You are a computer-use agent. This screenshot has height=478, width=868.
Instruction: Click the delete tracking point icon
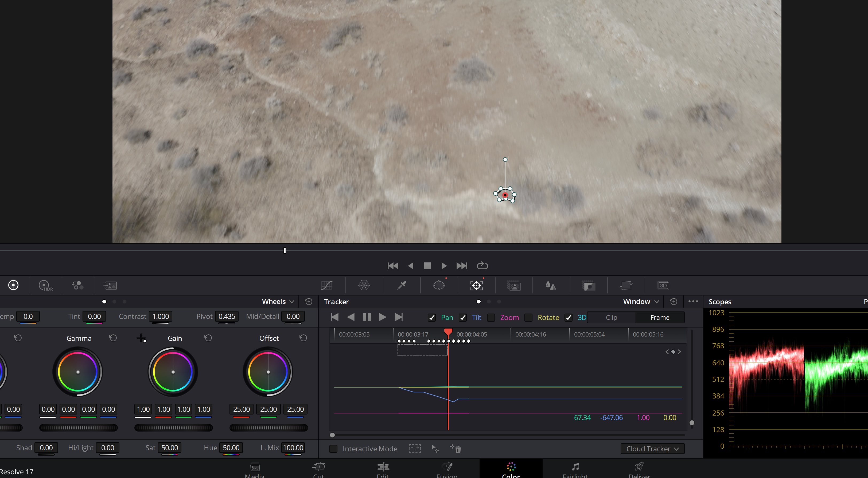(x=456, y=448)
